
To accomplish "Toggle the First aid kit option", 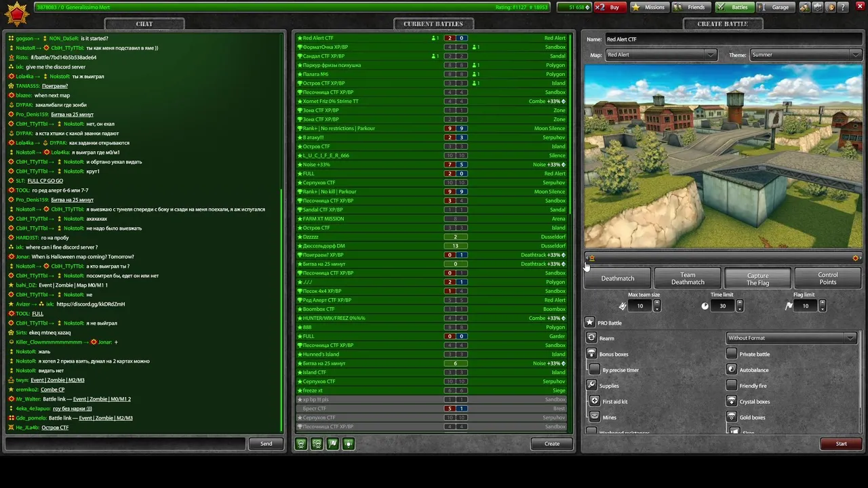I will coord(595,401).
